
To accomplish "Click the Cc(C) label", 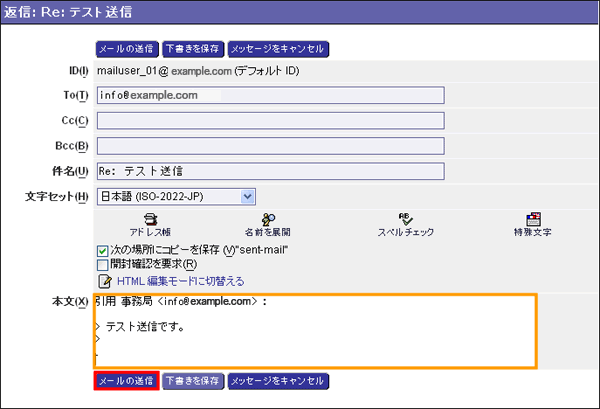I will (x=75, y=121).
